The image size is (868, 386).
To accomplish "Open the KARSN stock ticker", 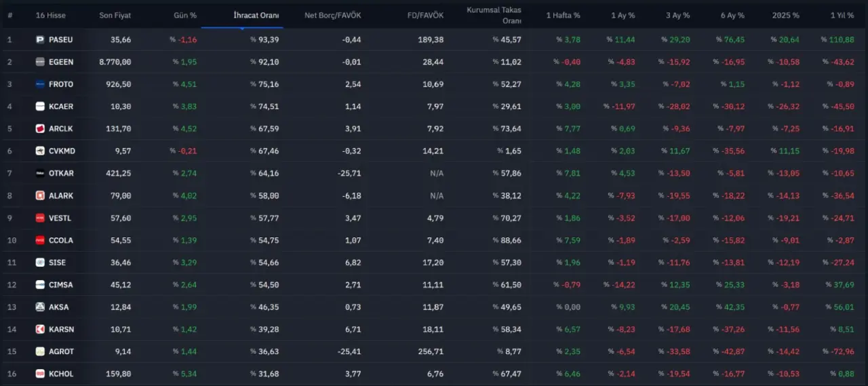I will 61,330.
